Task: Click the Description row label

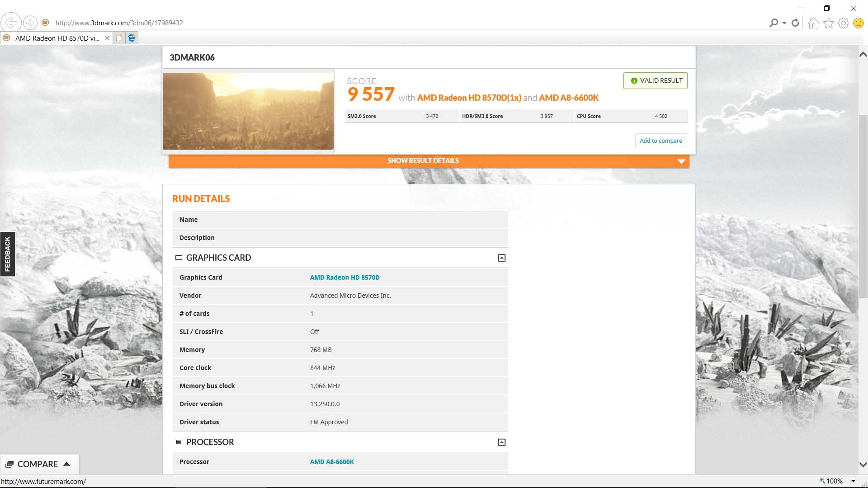Action: click(x=197, y=238)
